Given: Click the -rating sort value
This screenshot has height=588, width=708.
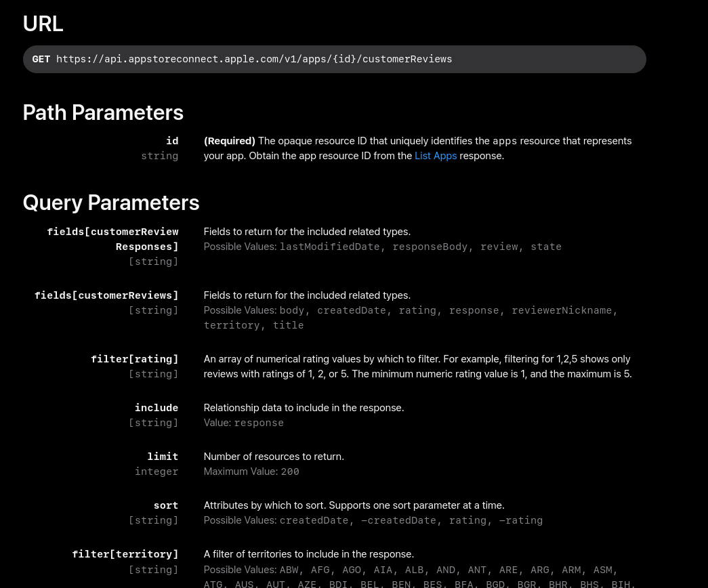Looking at the screenshot, I should pyautogui.click(x=520, y=520).
